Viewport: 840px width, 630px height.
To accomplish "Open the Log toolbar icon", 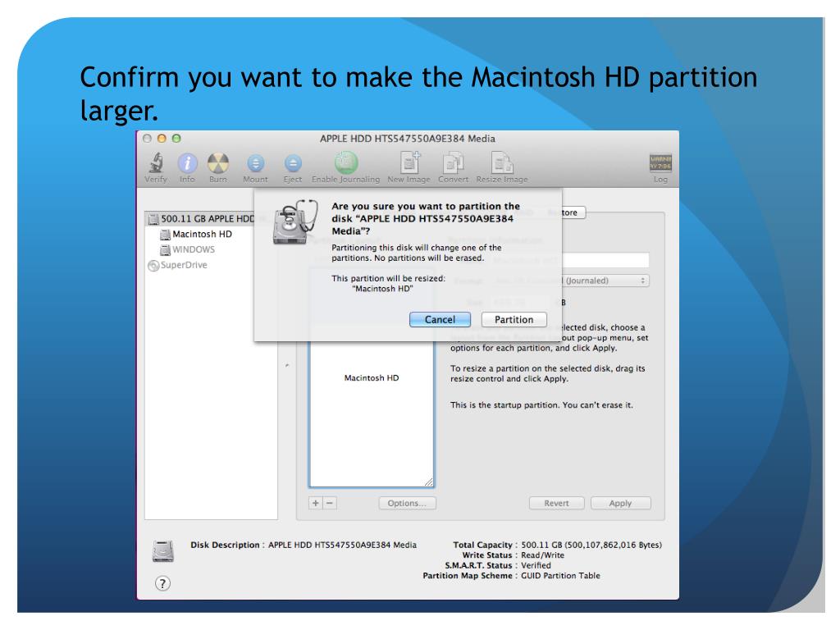I will [x=660, y=163].
